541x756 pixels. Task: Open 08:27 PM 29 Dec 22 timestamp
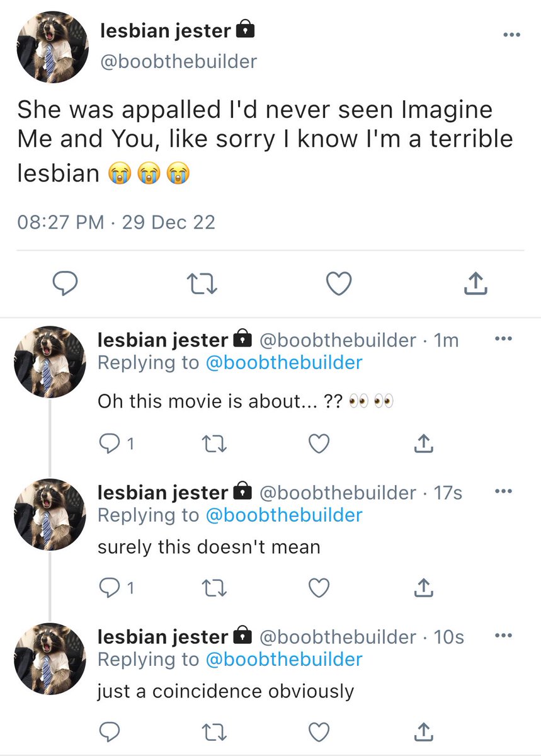[117, 222]
